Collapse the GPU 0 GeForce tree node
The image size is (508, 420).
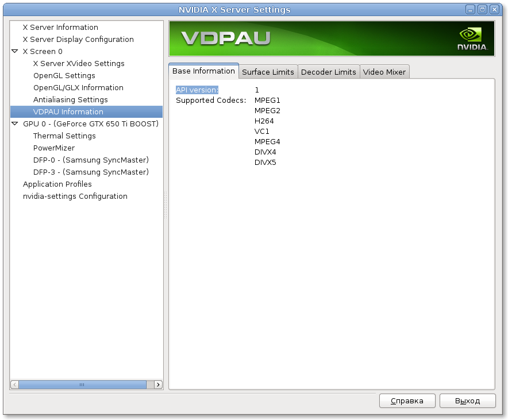tap(14, 124)
